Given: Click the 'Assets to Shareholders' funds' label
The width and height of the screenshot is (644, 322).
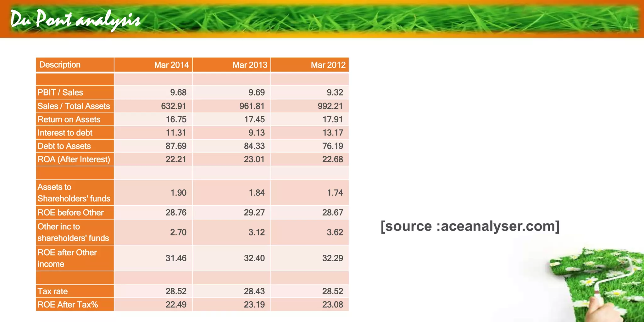Looking at the screenshot, I should click(74, 193).
